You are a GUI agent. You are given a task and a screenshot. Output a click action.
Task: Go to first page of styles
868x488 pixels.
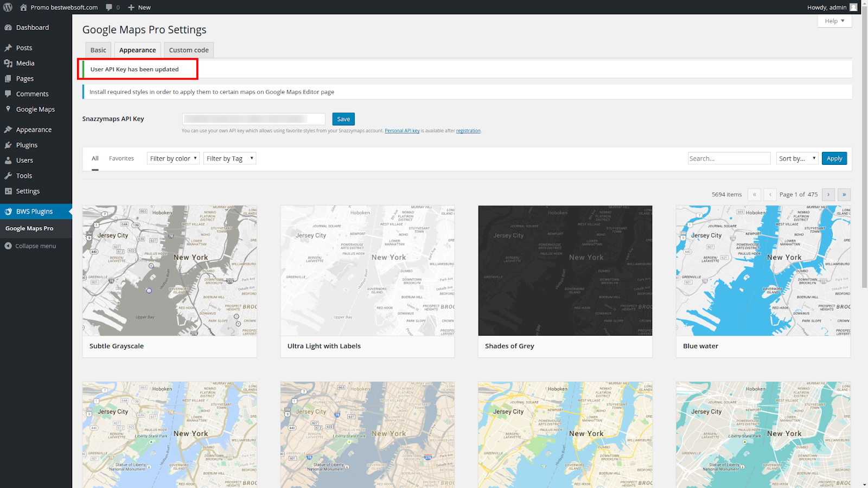pyautogui.click(x=754, y=195)
